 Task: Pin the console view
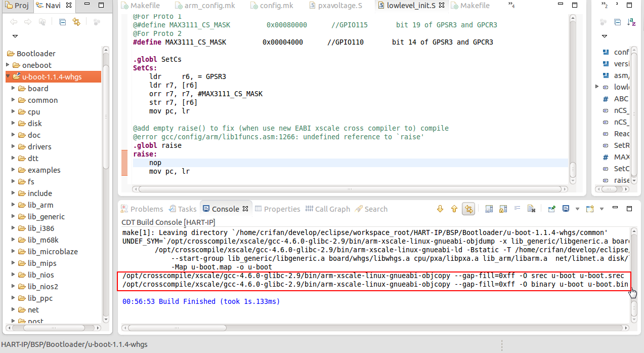[x=551, y=209]
